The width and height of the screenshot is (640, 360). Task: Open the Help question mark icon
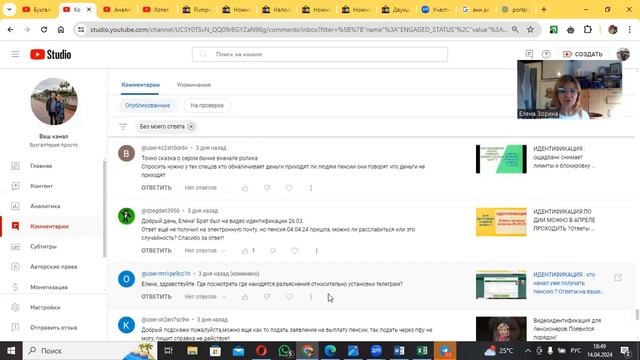pos(546,54)
